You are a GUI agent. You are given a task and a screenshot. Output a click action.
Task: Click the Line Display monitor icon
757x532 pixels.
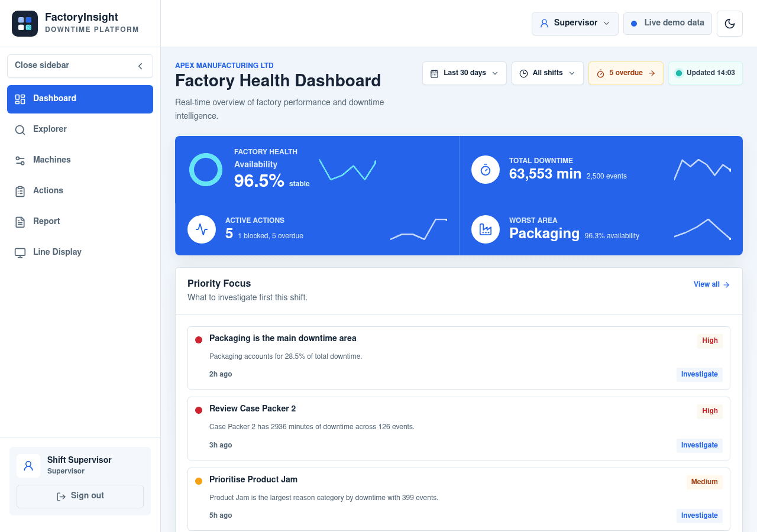(x=20, y=252)
